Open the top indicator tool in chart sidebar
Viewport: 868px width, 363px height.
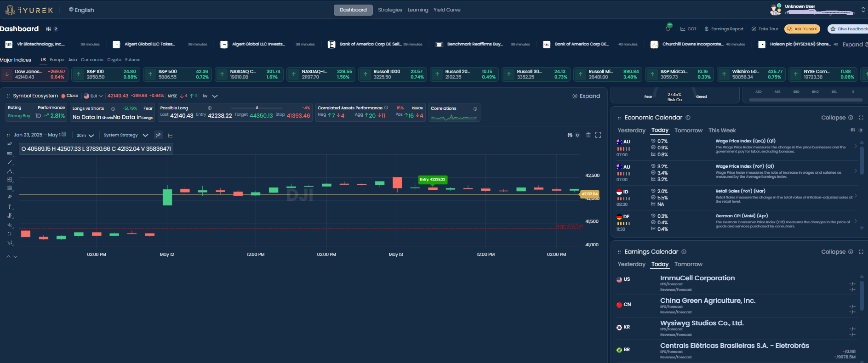pyautogui.click(x=10, y=144)
